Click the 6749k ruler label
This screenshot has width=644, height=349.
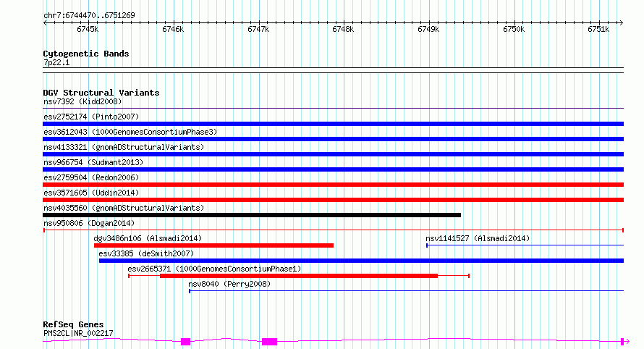(428, 29)
